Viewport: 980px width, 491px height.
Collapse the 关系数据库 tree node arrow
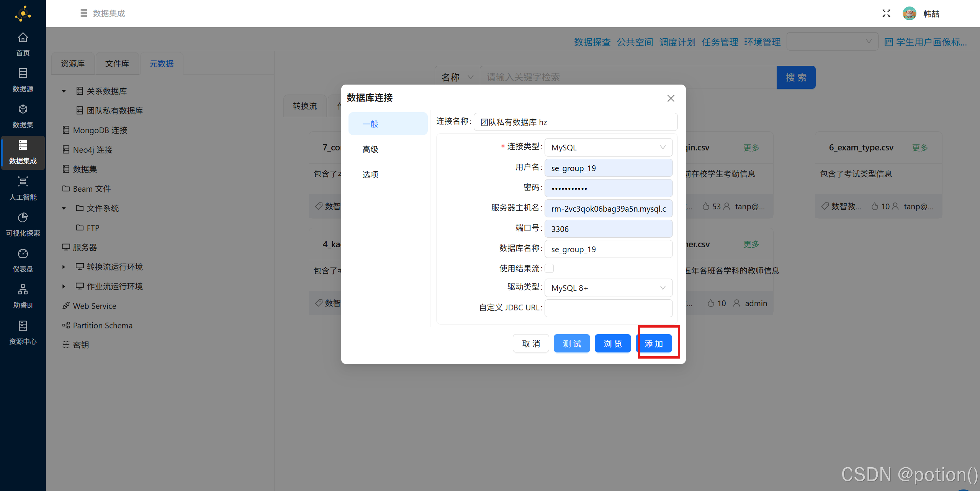pos(64,91)
